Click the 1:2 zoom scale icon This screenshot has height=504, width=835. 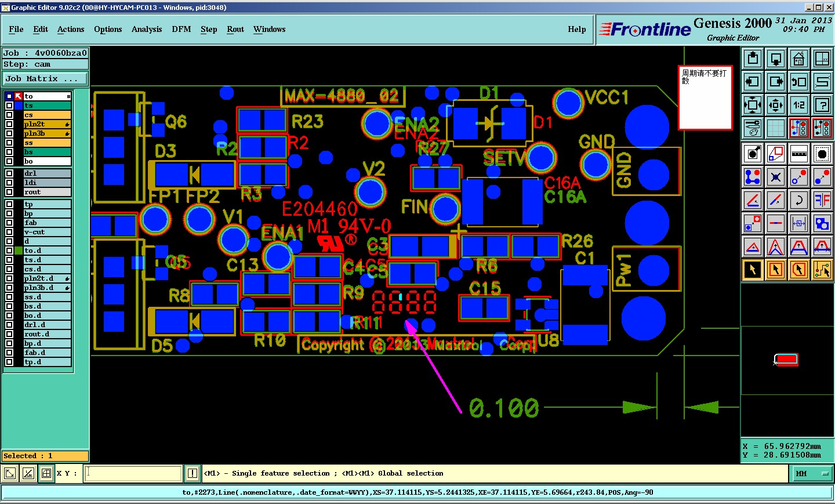point(799,105)
